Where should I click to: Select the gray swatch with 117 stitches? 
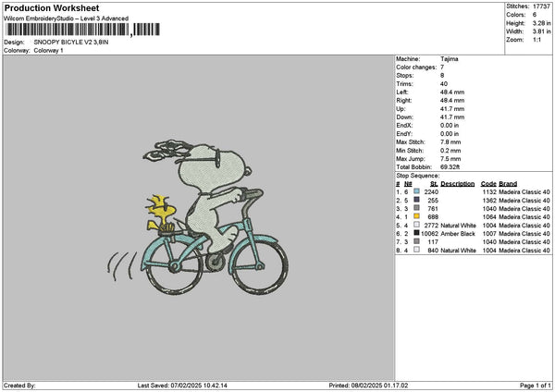(416, 241)
